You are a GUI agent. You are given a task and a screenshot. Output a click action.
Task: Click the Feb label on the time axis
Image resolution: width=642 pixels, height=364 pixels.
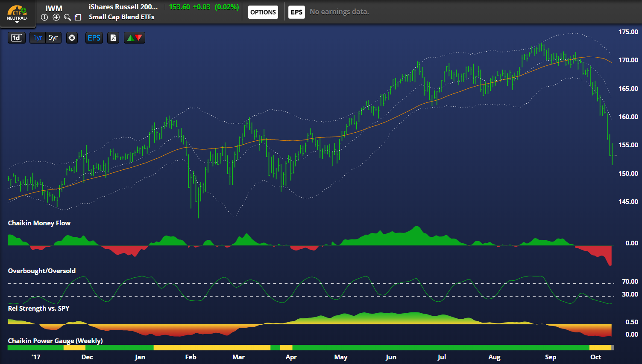pyautogui.click(x=191, y=357)
